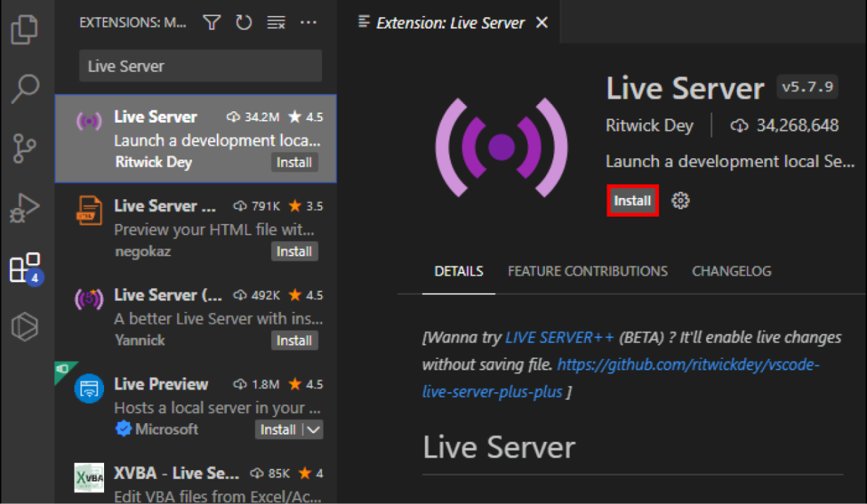Open the Explorer view in the Activity Bar
The width and height of the screenshot is (867, 504).
pyautogui.click(x=25, y=29)
